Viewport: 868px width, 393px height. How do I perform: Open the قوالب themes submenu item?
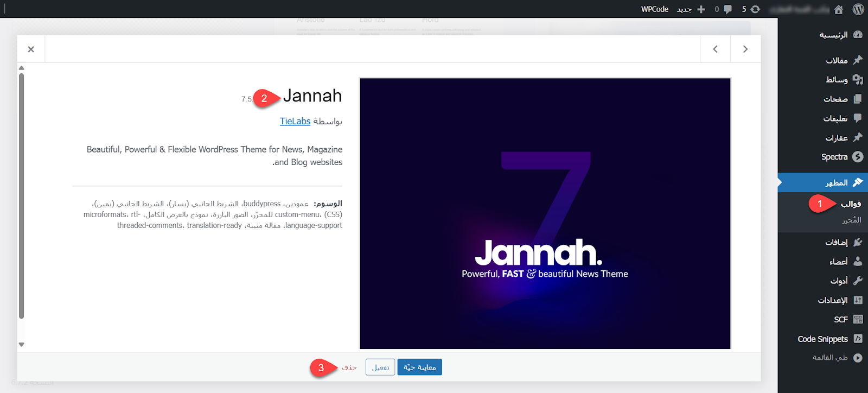(x=851, y=204)
